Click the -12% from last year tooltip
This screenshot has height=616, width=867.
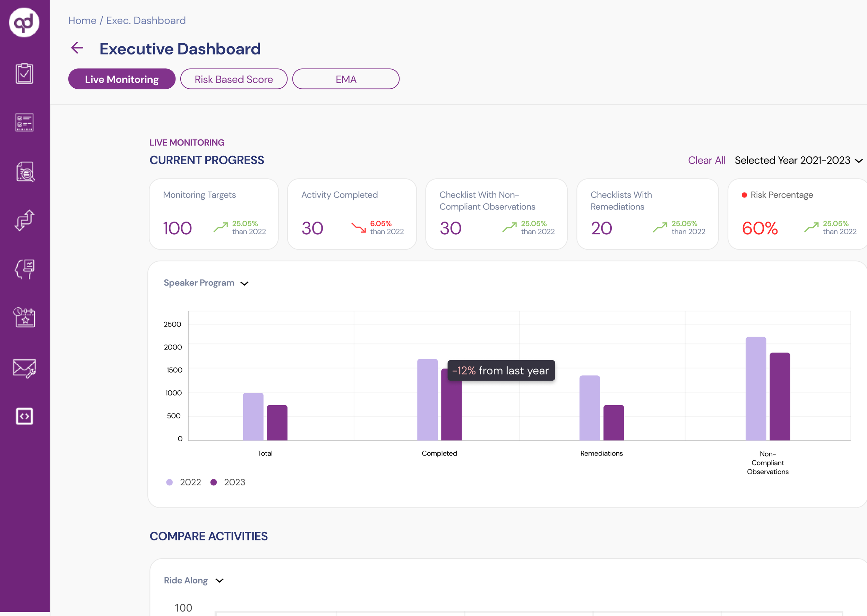pos(501,370)
